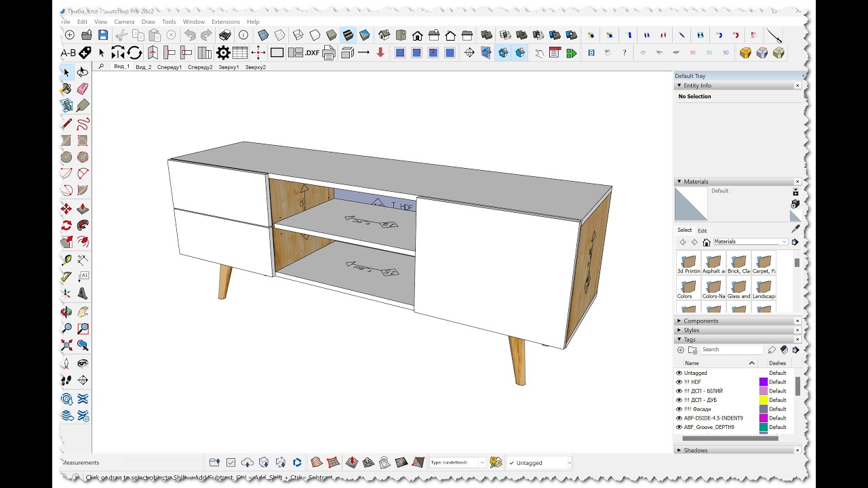Viewport: 868px width, 488px height.
Task: Click the Tags search field
Action: (731, 350)
